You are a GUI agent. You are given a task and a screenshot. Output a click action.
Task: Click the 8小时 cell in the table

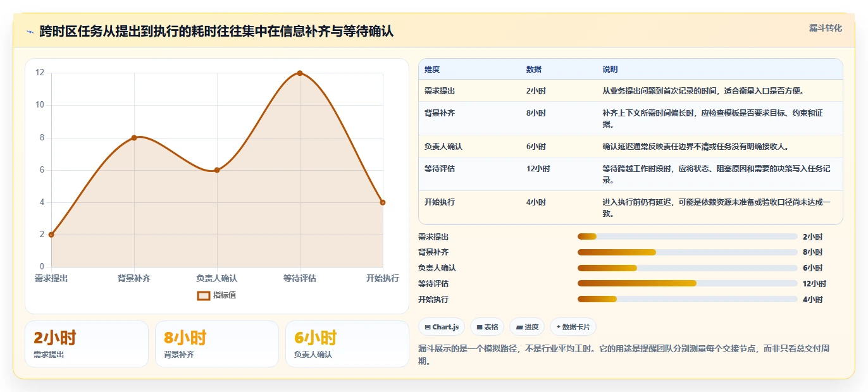coord(536,113)
